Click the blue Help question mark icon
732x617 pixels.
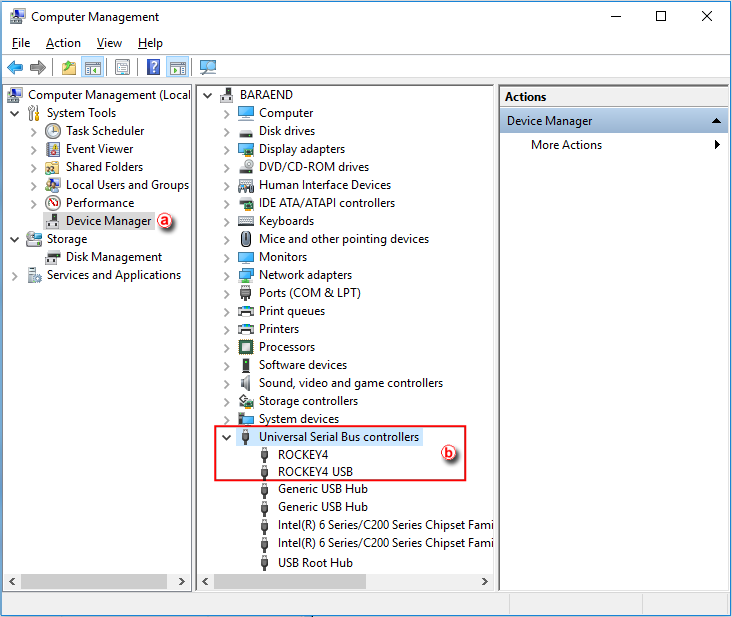[154, 68]
